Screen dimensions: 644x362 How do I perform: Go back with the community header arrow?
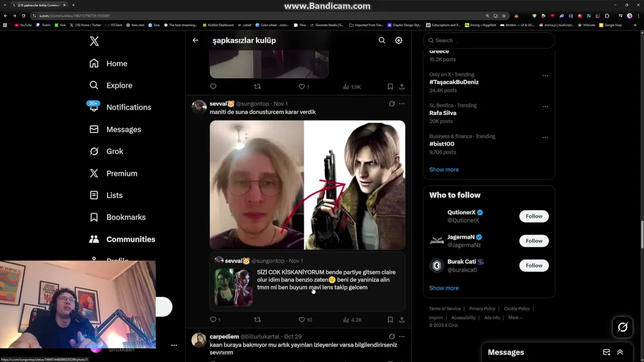pos(195,40)
